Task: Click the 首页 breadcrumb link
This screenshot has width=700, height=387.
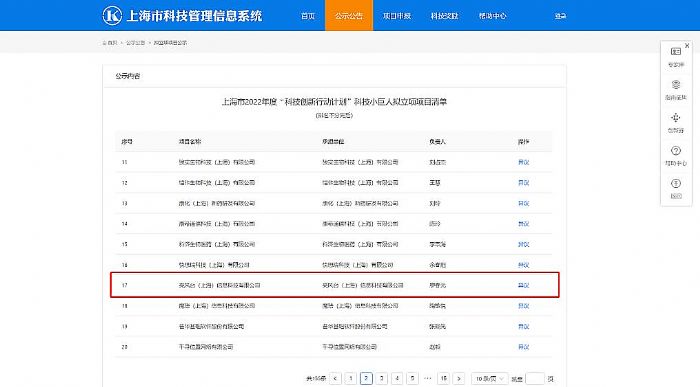Action: pyautogui.click(x=110, y=43)
